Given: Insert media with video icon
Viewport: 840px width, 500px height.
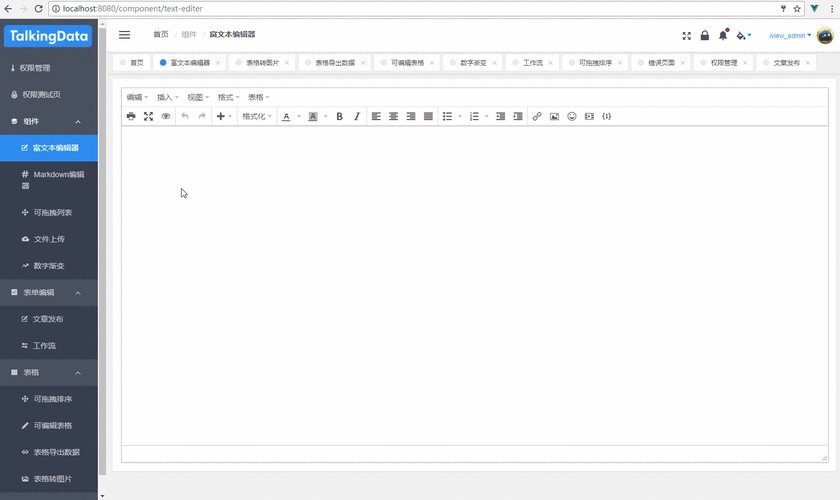Looking at the screenshot, I should pyautogui.click(x=589, y=116).
